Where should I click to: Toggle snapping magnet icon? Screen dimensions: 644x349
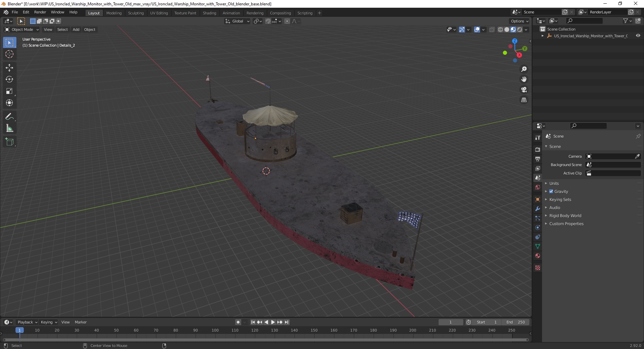(268, 21)
